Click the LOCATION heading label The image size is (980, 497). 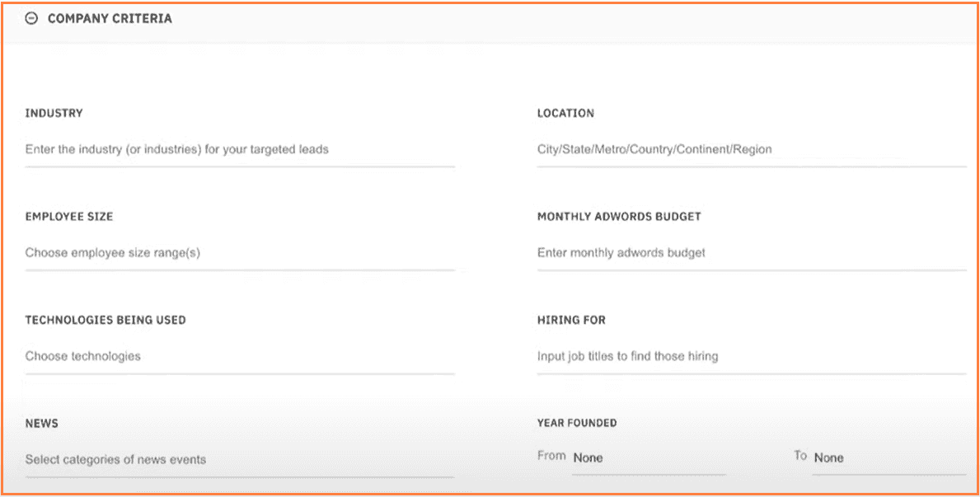click(565, 114)
